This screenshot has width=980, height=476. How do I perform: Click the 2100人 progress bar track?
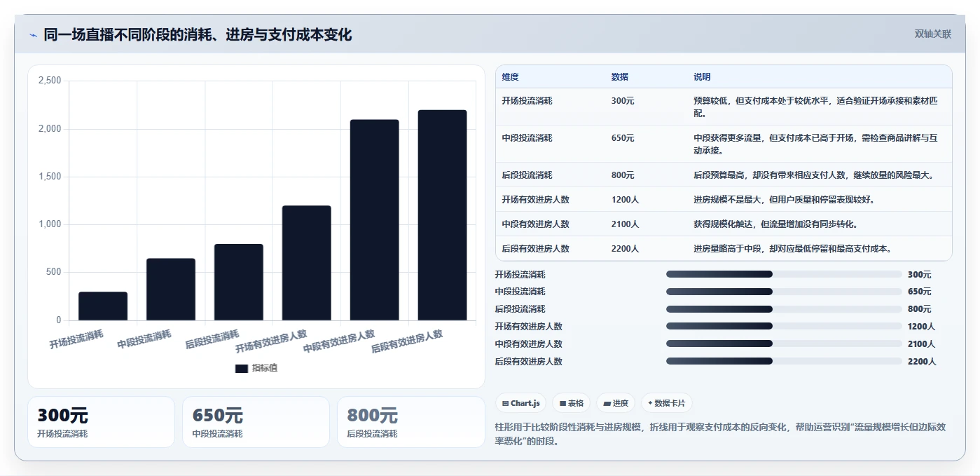click(784, 344)
